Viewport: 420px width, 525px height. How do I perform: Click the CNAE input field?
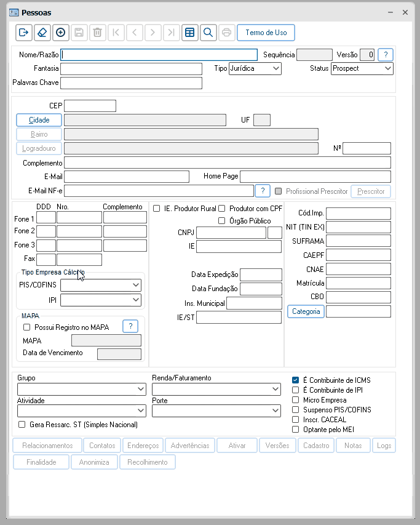pos(359,269)
